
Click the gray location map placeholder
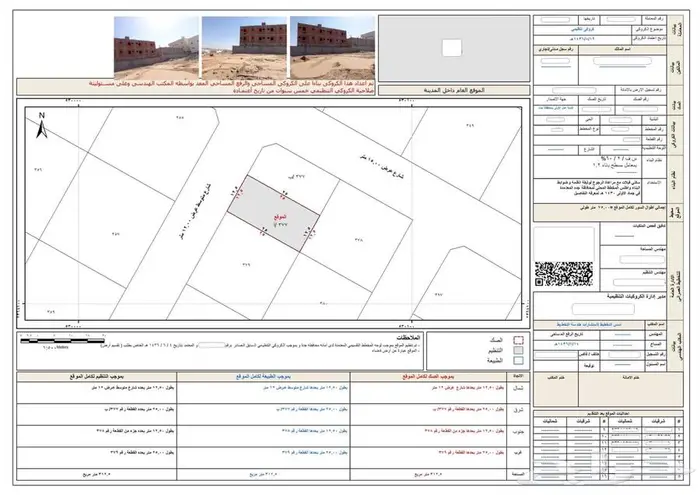[x=451, y=49]
